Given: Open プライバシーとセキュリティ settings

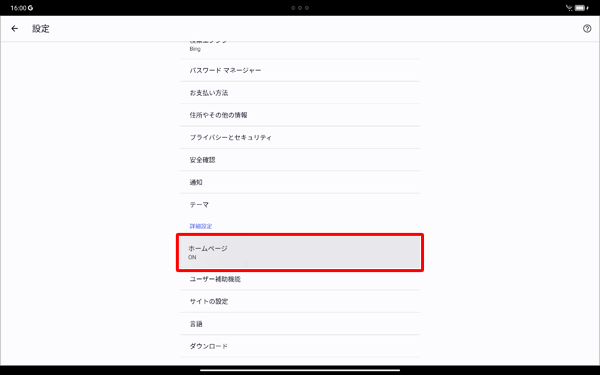Looking at the screenshot, I should tap(300, 137).
